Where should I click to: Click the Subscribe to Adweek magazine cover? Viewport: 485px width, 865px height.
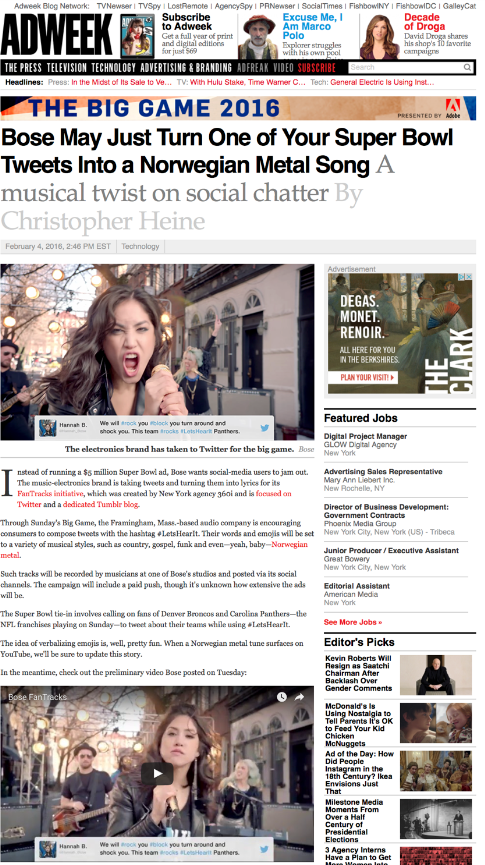tap(137, 36)
